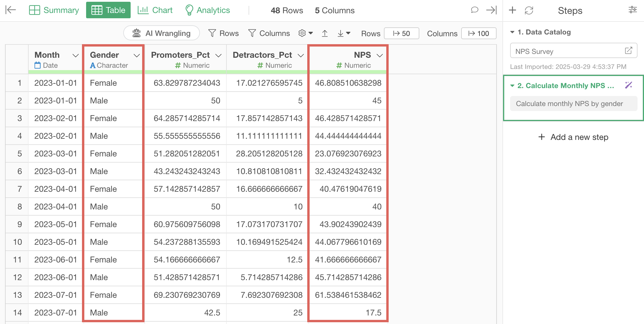
Task: Select cell 51.428571428571 in row 12
Action: click(x=185, y=277)
